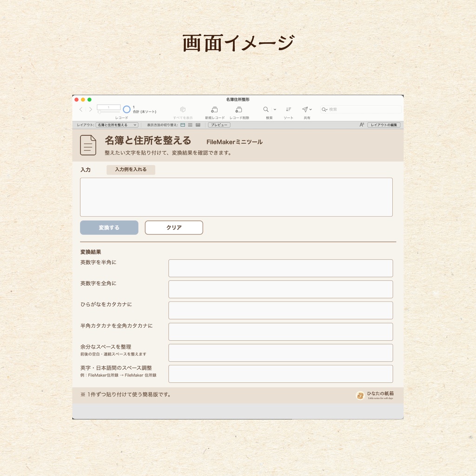This screenshot has height=476, width=476.
Task: Switch to Form view icon
Action: [183, 125]
